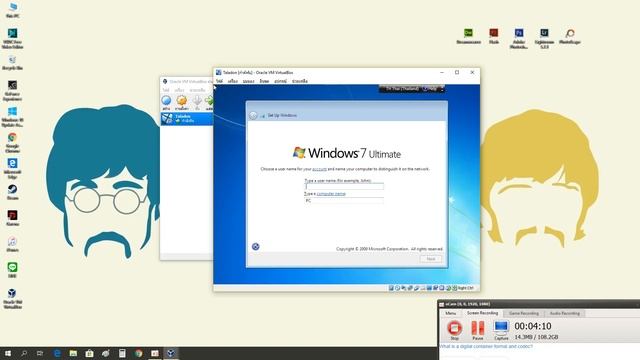Viewport: 640px width, 360px height.
Task: Open Adobe Photoshop desktop icon
Action: tap(519, 38)
